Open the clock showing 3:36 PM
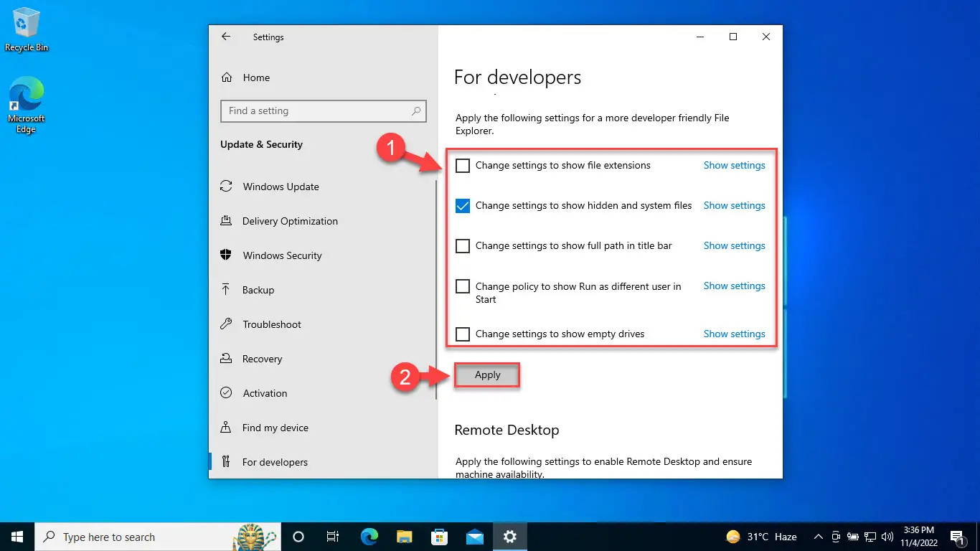Screen dimensions: 980x551 (x=918, y=537)
